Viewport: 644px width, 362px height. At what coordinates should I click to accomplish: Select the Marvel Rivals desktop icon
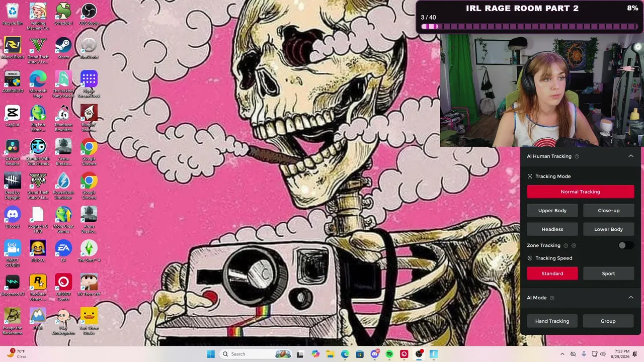13,48
